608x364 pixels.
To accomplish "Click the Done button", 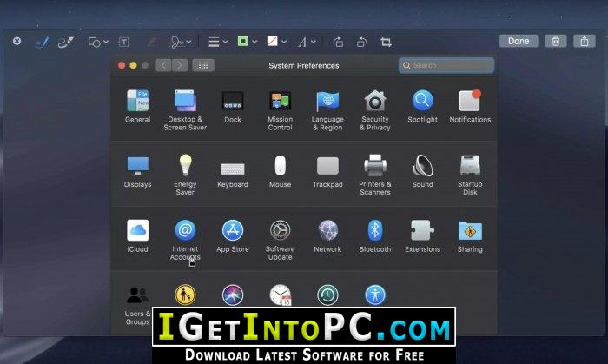I will click(x=519, y=41).
